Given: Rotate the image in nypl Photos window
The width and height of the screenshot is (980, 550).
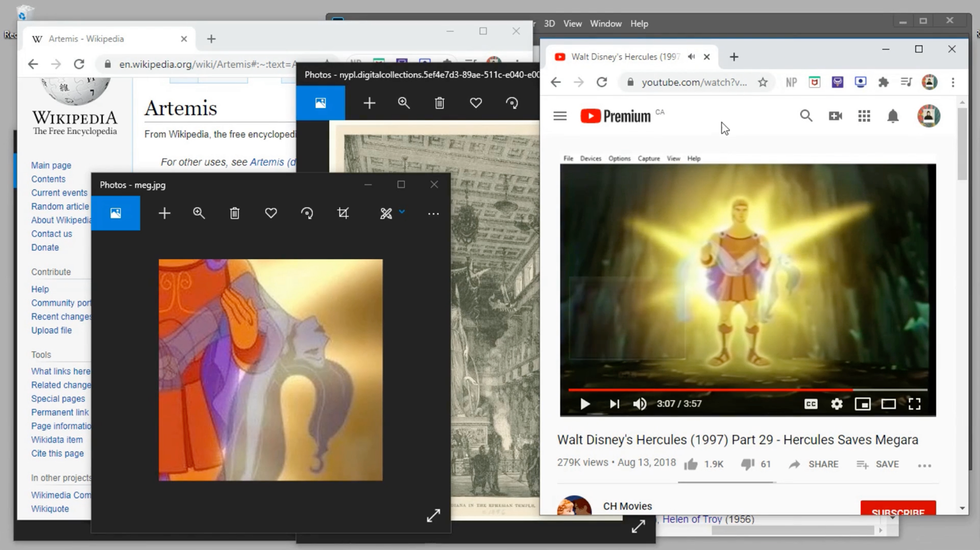Looking at the screenshot, I should [x=512, y=103].
